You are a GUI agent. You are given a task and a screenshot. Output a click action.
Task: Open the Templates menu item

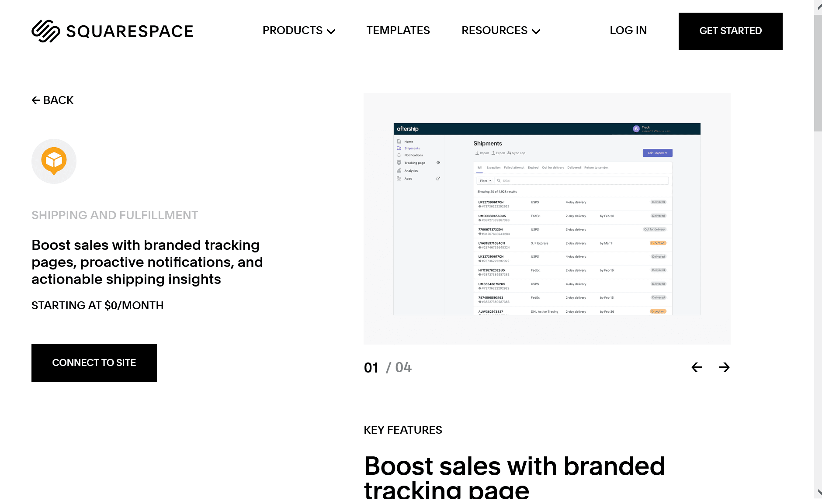398,31
